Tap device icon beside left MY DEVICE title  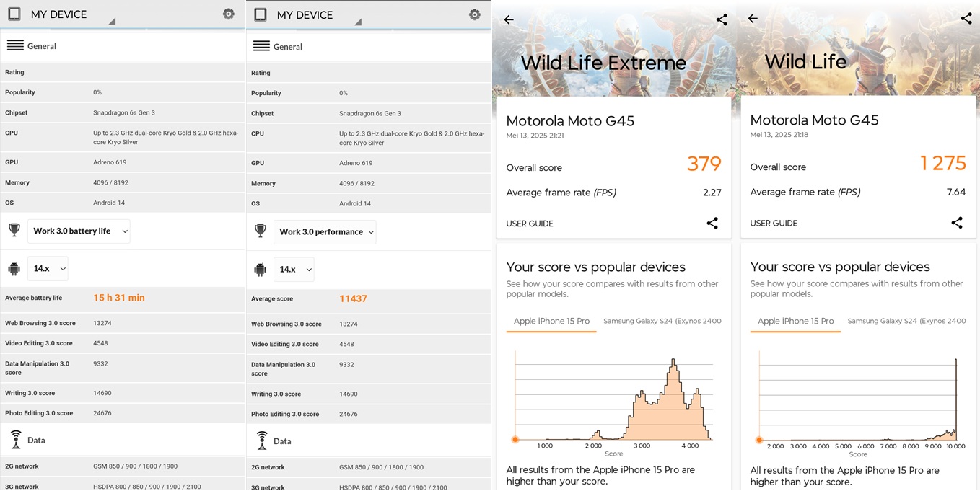point(14,14)
